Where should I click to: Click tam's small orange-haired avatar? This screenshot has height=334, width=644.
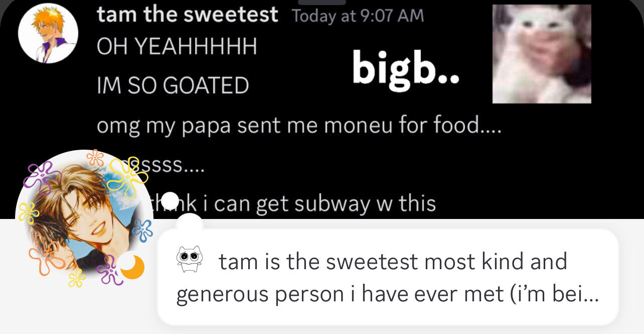(x=48, y=33)
